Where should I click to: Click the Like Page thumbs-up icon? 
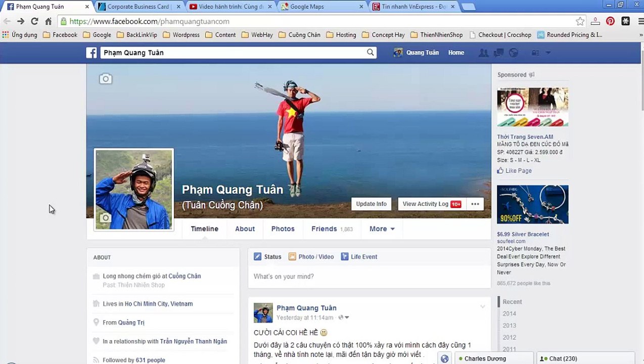coord(500,171)
